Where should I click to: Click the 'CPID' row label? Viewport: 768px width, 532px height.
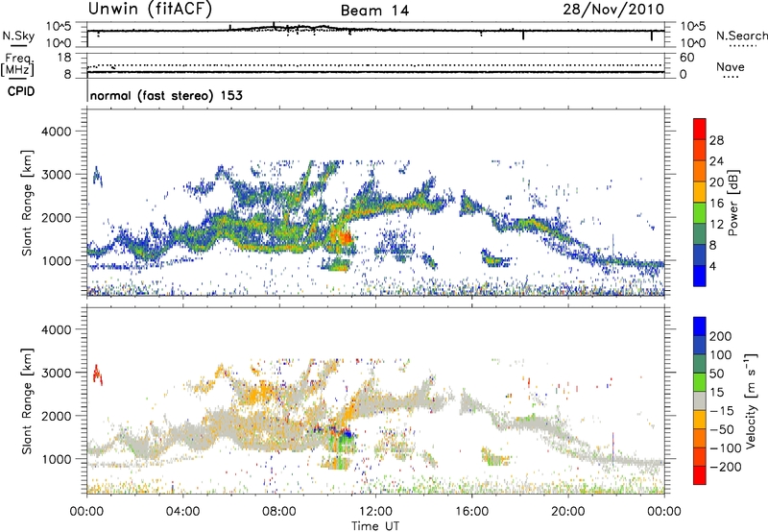point(21,91)
